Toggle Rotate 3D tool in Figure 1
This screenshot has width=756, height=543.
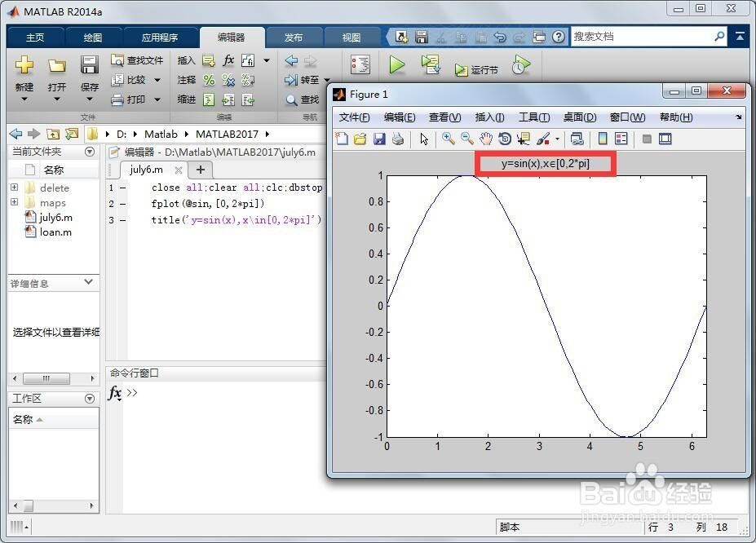tap(505, 139)
